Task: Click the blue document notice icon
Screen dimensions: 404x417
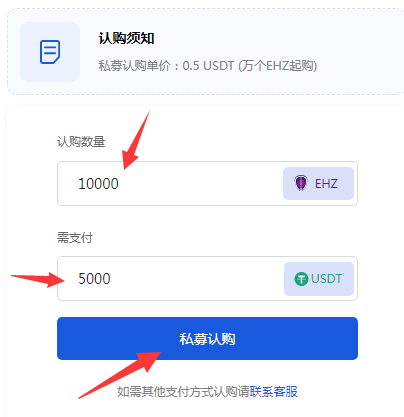Action: click(50, 52)
